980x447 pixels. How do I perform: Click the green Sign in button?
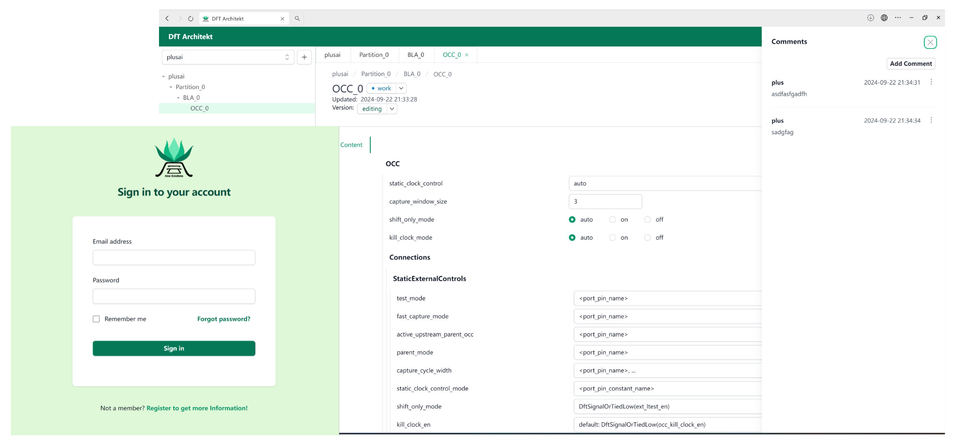click(174, 349)
